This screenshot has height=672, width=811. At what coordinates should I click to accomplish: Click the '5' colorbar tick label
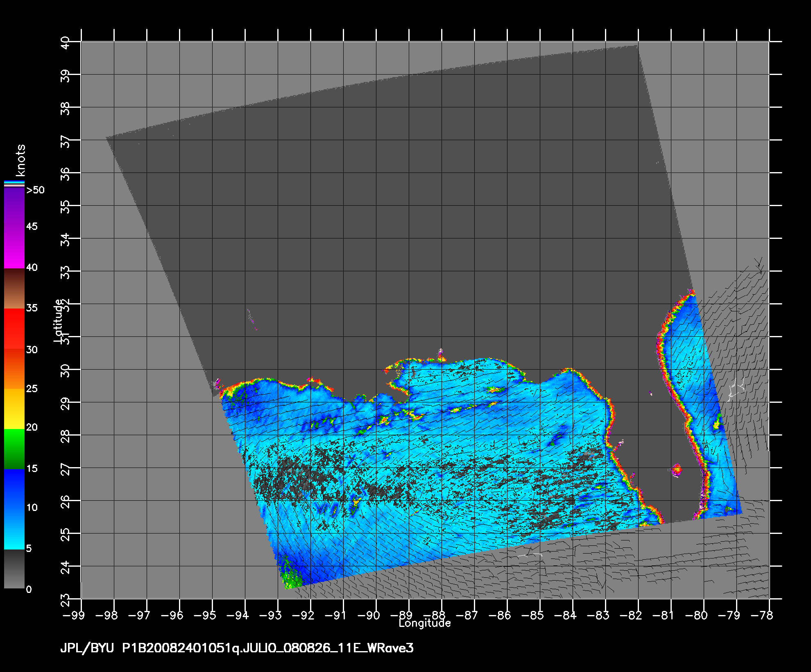click(29, 548)
